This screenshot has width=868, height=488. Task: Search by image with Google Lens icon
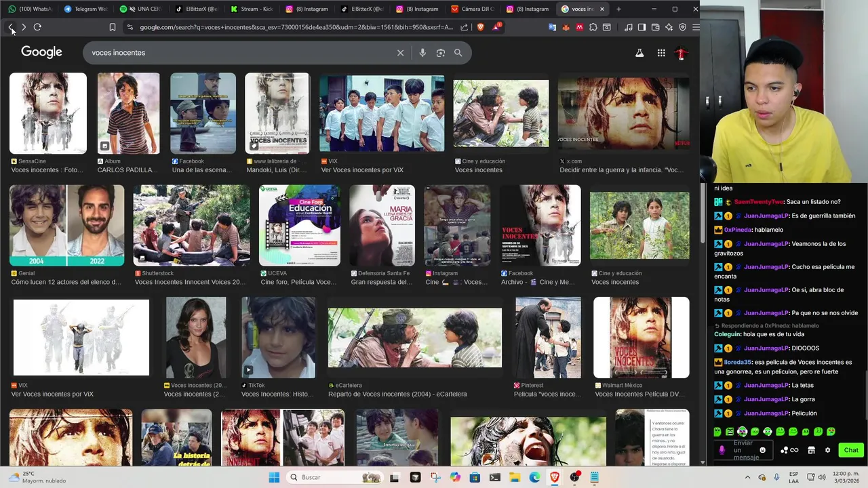tap(441, 53)
